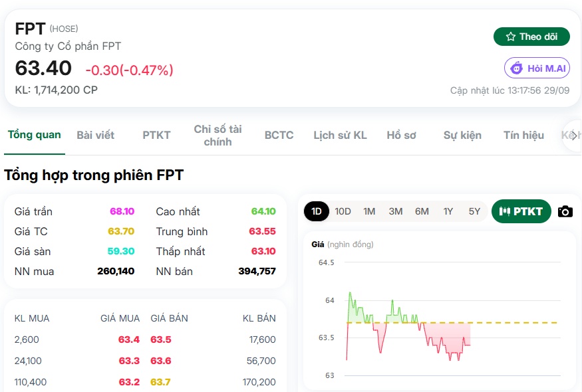The image size is (582, 392).
Task: Click the volume KL: 1,714,200 CP
Action: [x=56, y=90]
